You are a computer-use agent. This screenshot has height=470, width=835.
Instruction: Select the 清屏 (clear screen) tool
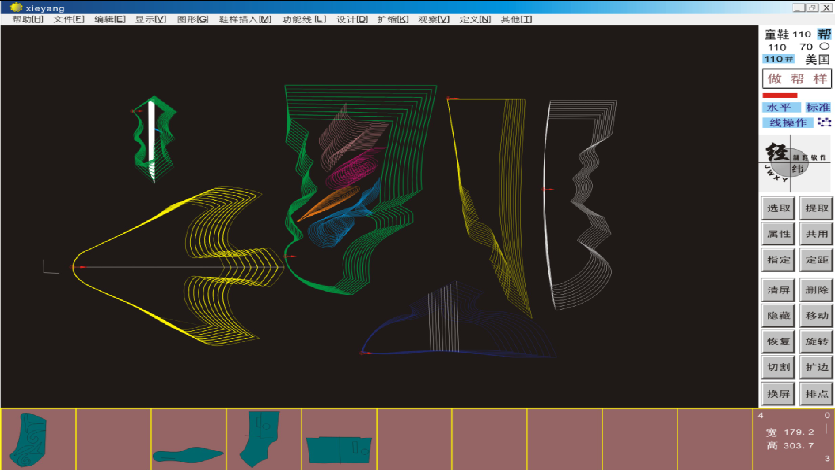(x=778, y=288)
